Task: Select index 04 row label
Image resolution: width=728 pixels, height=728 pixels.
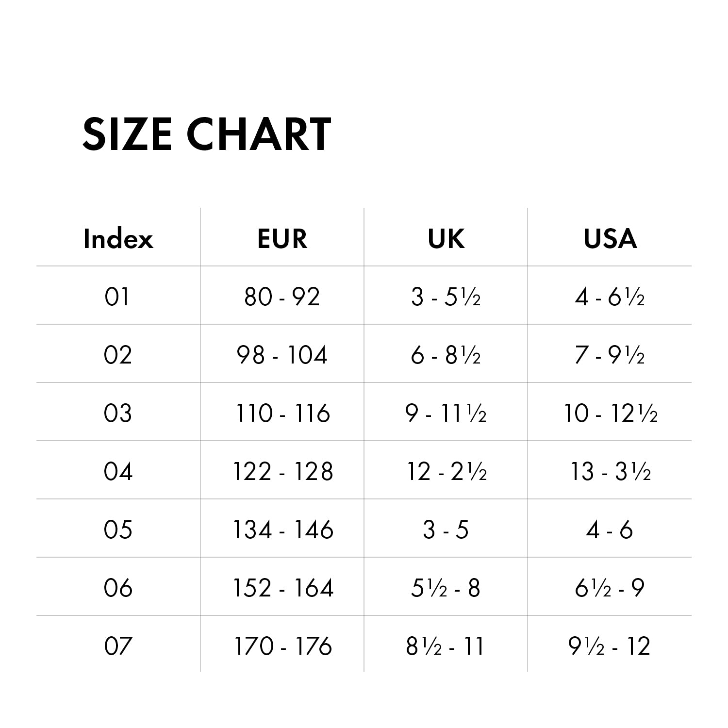Action: (118, 471)
